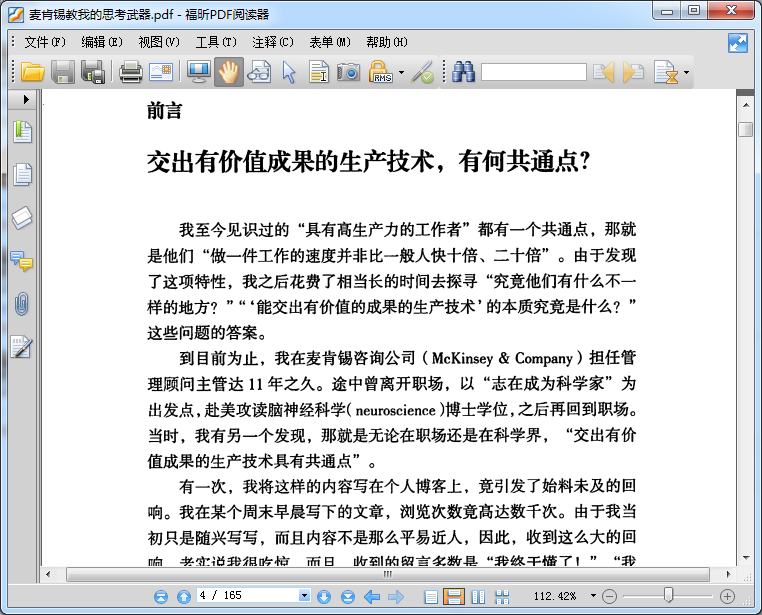
Task: Find next search result arrow
Action: point(633,72)
